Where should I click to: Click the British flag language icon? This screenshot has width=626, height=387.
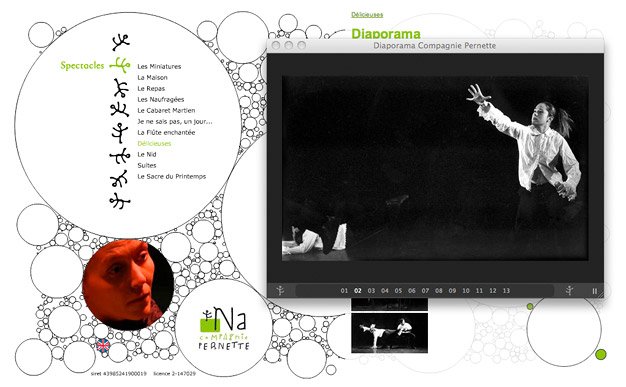click(103, 345)
